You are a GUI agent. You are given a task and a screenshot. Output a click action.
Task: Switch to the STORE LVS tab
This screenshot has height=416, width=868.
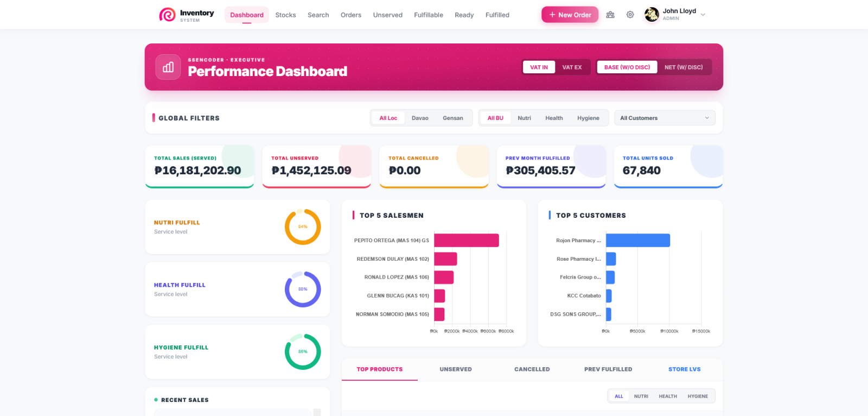pos(685,369)
